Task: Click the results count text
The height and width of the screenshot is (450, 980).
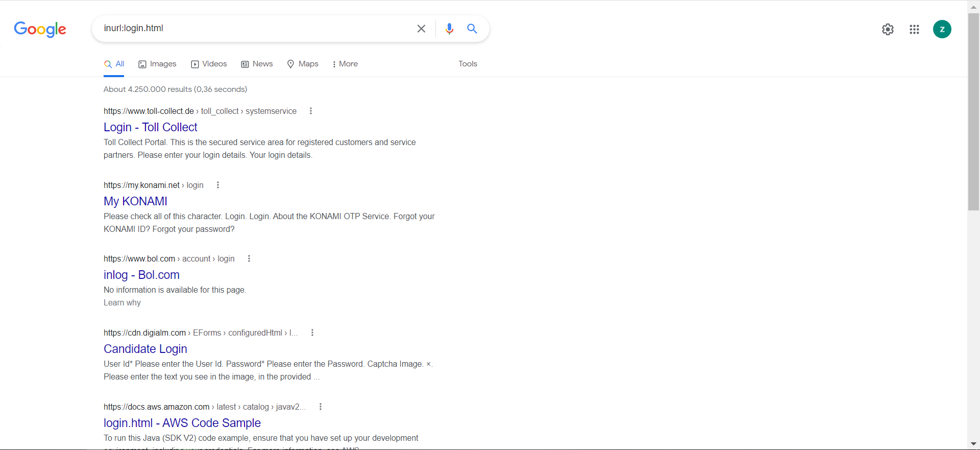Action: (175, 89)
